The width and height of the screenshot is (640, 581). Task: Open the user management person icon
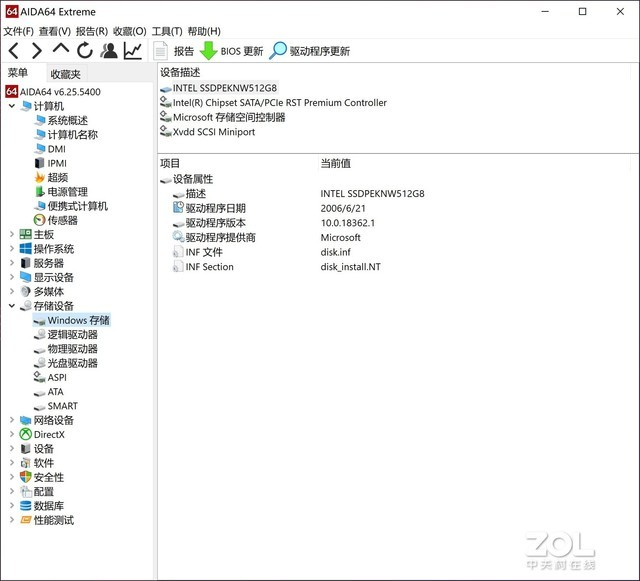109,51
